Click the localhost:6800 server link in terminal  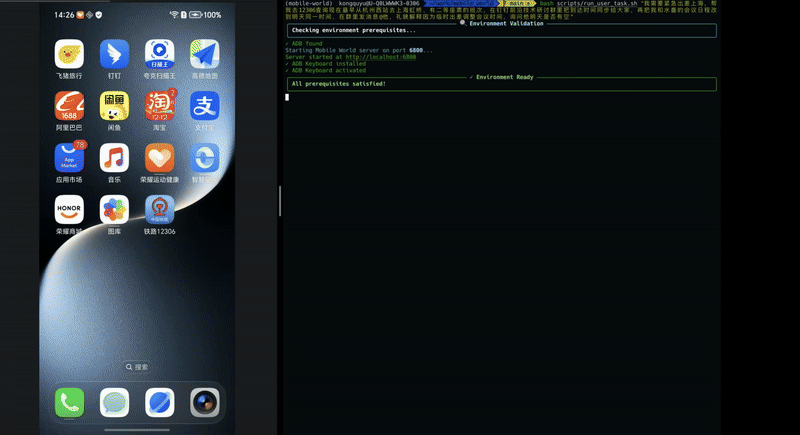381,57
